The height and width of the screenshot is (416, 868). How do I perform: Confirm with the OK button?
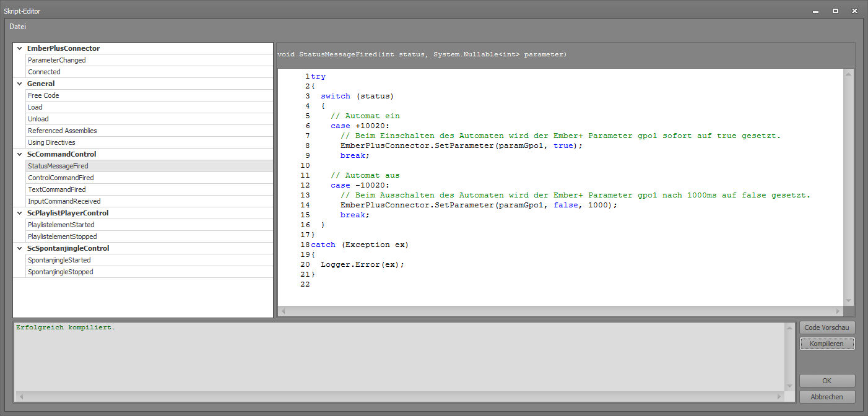[x=827, y=381]
